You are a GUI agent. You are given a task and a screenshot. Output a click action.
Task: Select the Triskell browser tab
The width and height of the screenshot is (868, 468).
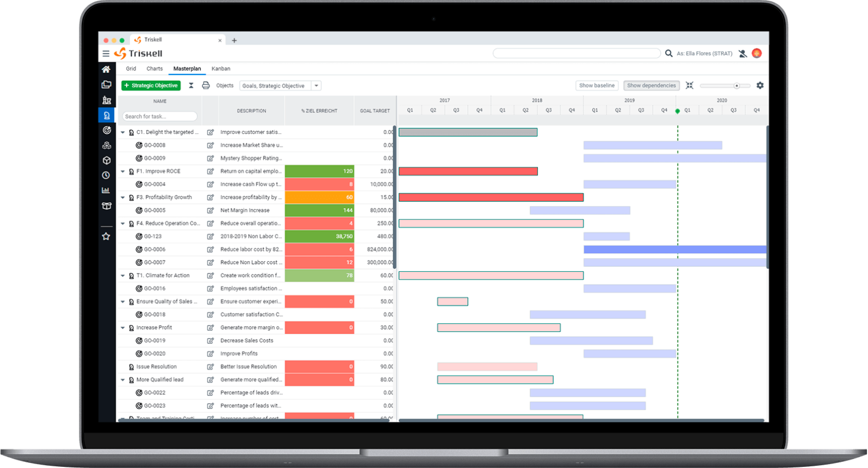pos(178,40)
